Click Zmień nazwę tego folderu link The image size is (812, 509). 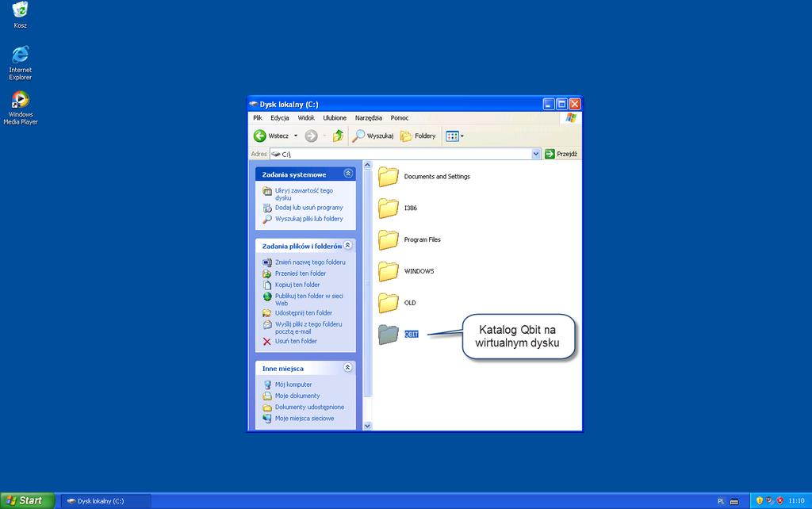click(310, 262)
